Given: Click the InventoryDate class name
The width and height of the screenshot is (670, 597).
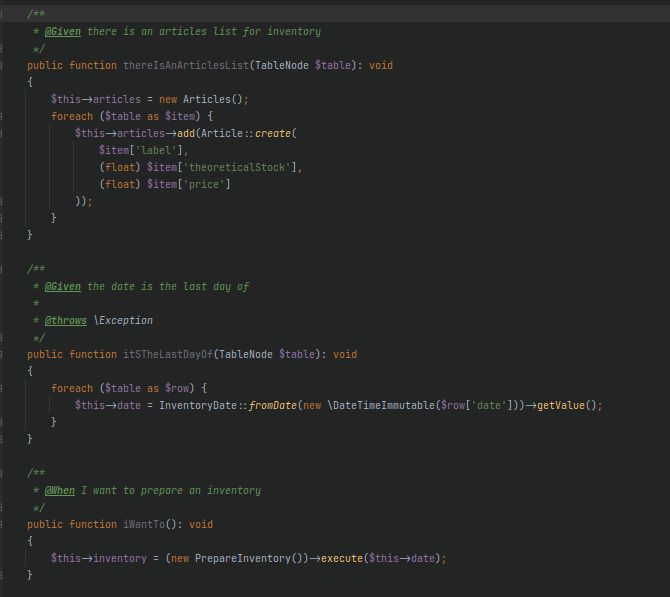Looking at the screenshot, I should click(x=198, y=405).
